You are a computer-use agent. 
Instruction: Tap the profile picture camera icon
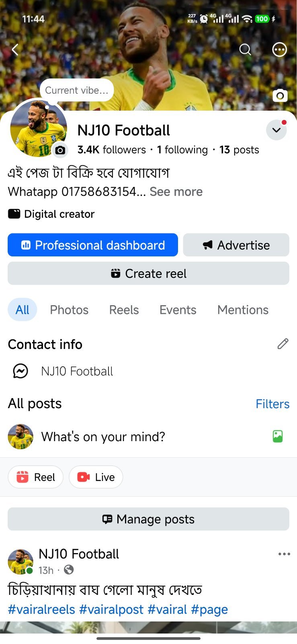60,150
